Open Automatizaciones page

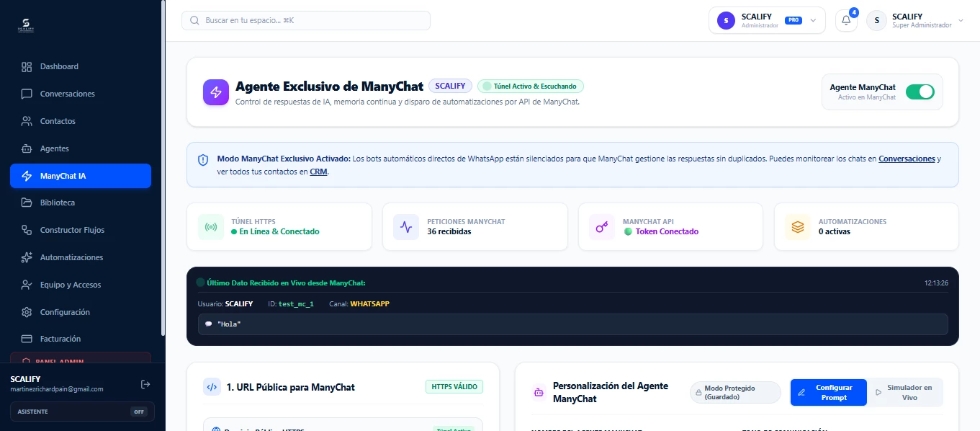pos(81,257)
